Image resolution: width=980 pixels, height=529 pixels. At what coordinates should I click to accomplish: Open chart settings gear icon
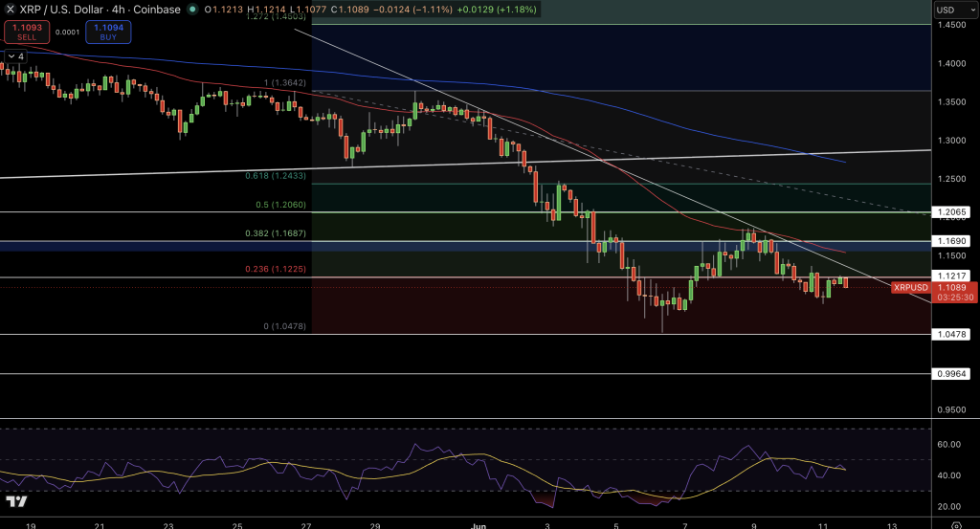tap(956, 525)
